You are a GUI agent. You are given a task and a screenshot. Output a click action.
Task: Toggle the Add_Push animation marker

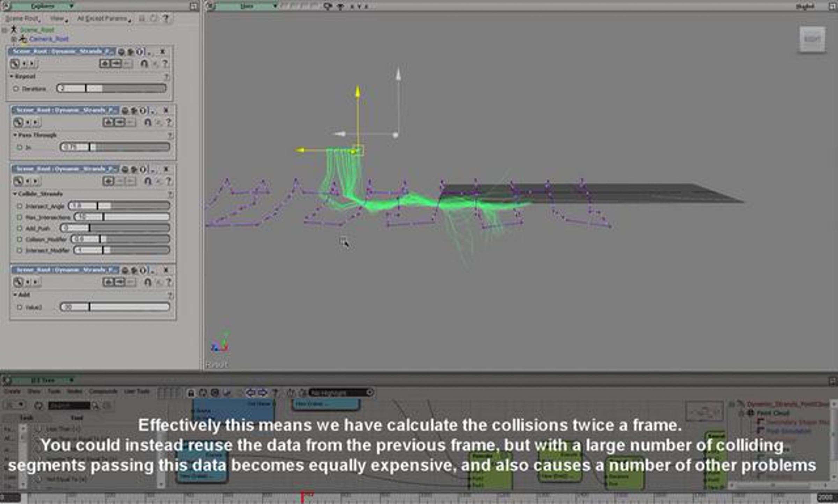(20, 228)
